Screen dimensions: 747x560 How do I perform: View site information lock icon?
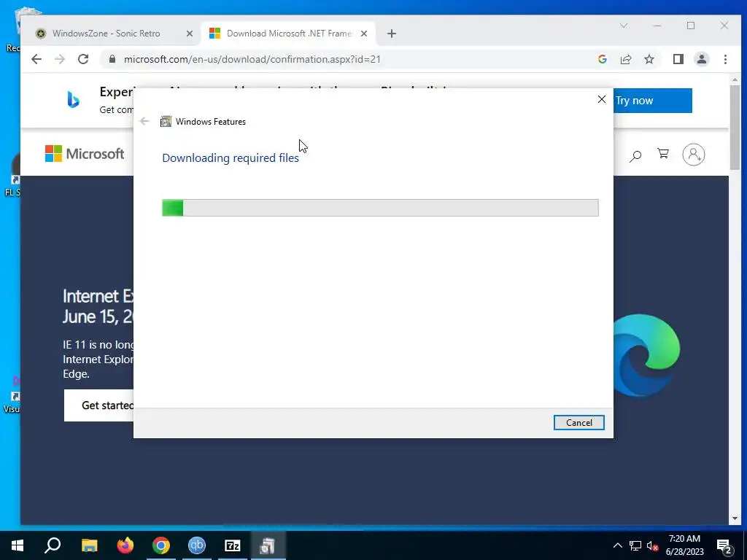coord(112,59)
